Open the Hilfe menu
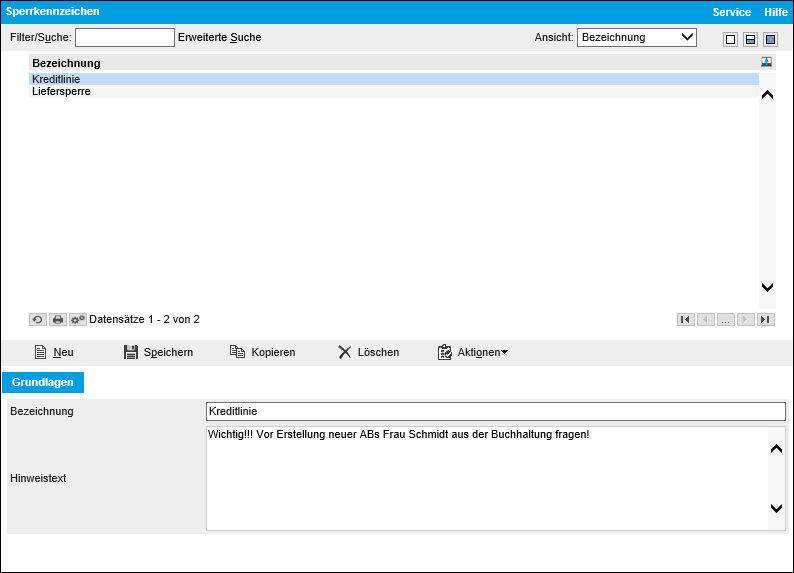794x573 pixels. click(776, 12)
